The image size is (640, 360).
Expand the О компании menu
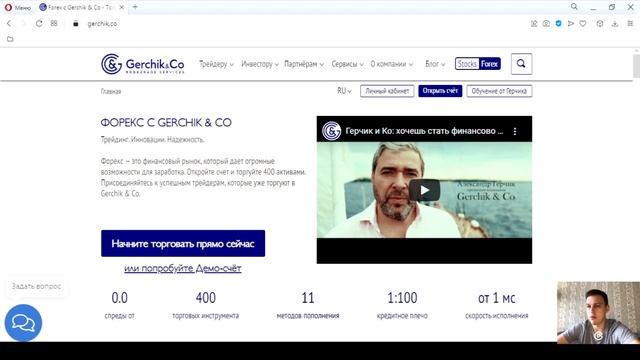click(391, 64)
